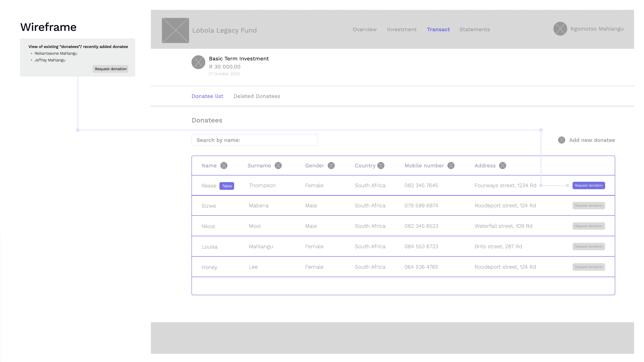Click the sort icon beside Surname column

278,166
